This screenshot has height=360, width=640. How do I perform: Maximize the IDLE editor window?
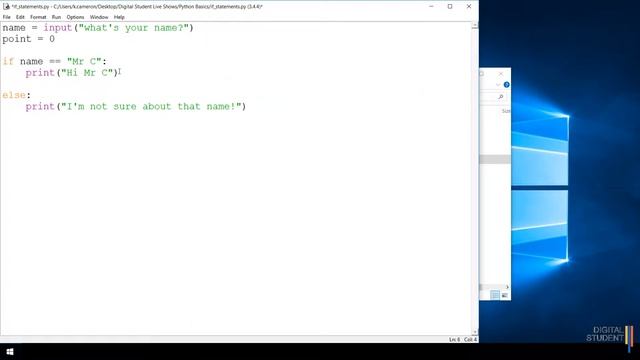[x=450, y=7]
